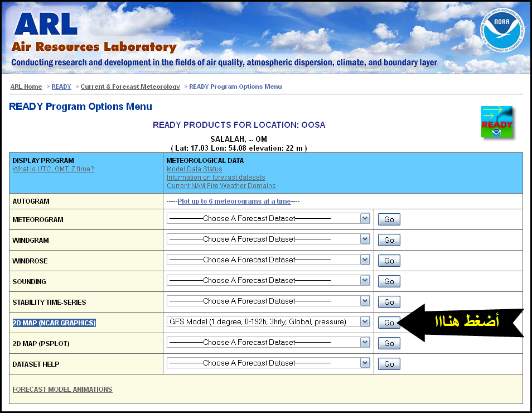The height and width of the screenshot is (413, 532).
Task: Open Current NAM Fire Weather Domains link
Action: [221, 186]
